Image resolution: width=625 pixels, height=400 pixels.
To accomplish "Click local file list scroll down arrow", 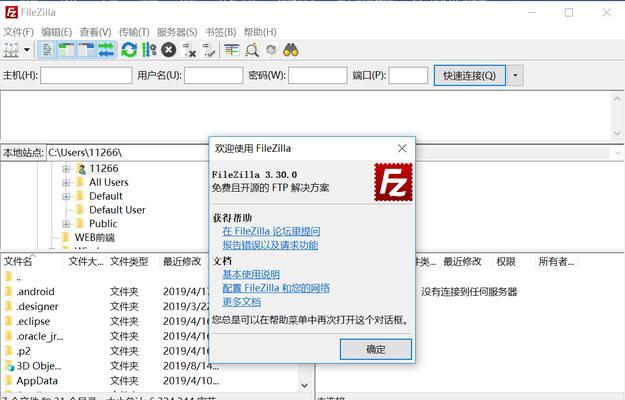I will pyautogui.click(x=305, y=385).
